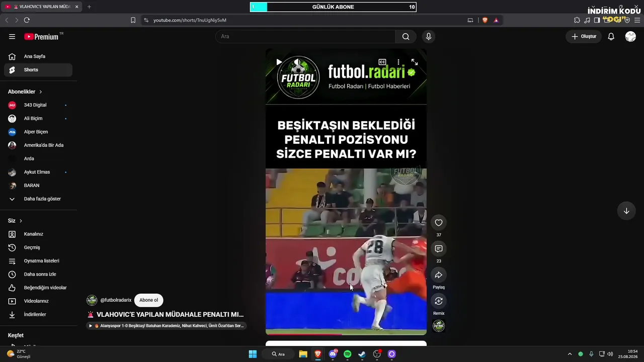
Task: Like the Short with the heart icon
Action: tap(439, 223)
